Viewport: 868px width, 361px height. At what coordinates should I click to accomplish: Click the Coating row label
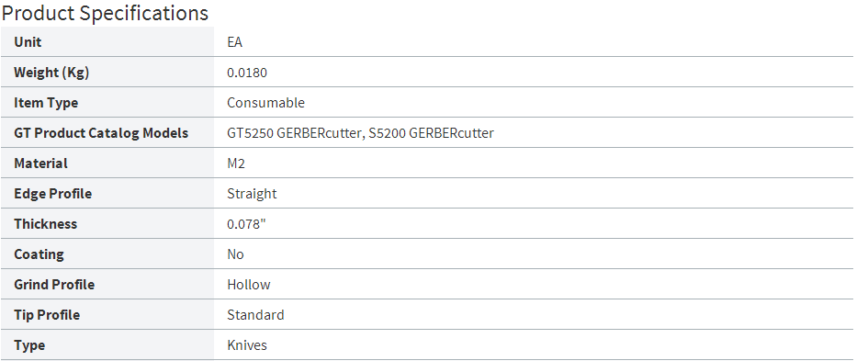39,254
